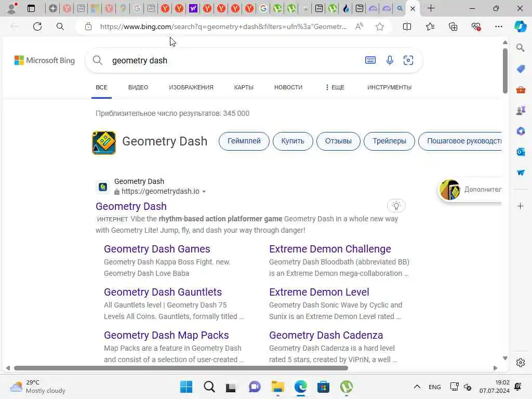
Task: Open sidebar Search icon
Action: (x=520, y=48)
